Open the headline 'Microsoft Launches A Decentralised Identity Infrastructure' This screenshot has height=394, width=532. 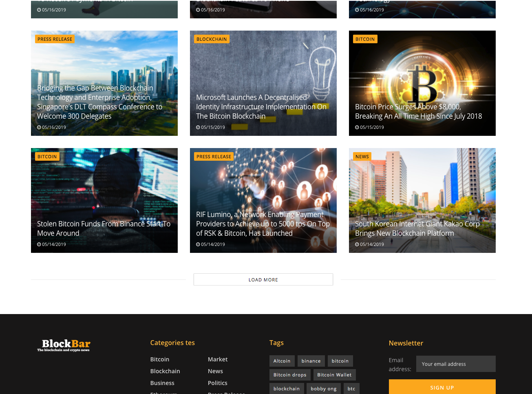(261, 107)
